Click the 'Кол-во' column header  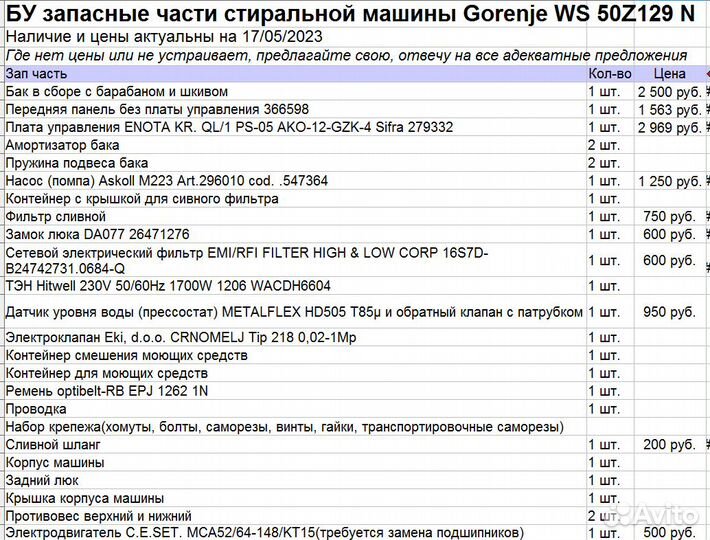coord(609,74)
